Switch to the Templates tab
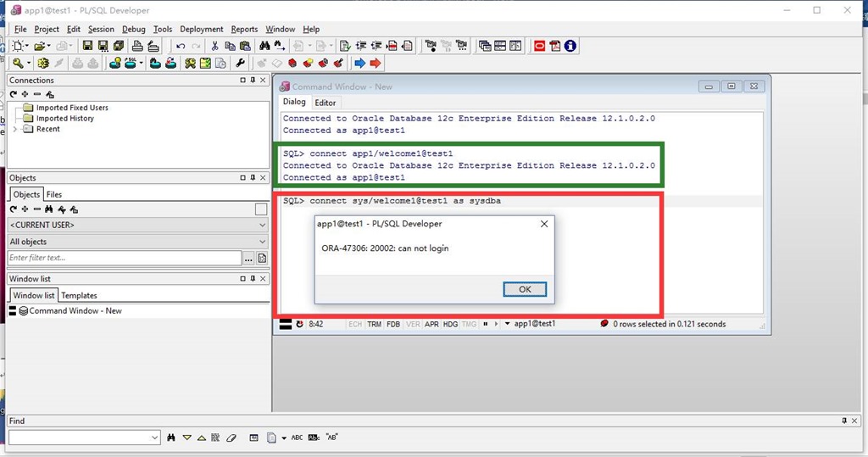Image resolution: width=868 pixels, height=457 pixels. point(79,295)
